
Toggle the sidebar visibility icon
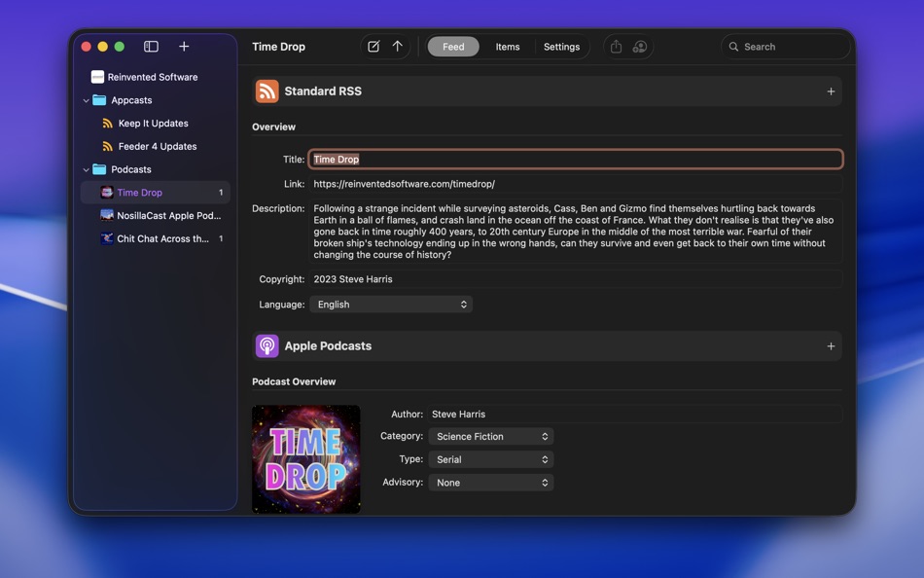(x=151, y=47)
